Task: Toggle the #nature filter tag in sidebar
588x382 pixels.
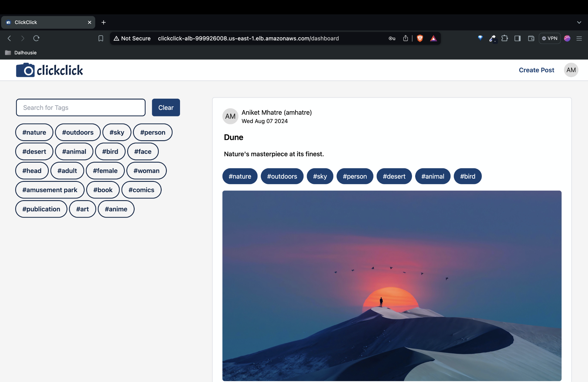Action: click(x=34, y=132)
